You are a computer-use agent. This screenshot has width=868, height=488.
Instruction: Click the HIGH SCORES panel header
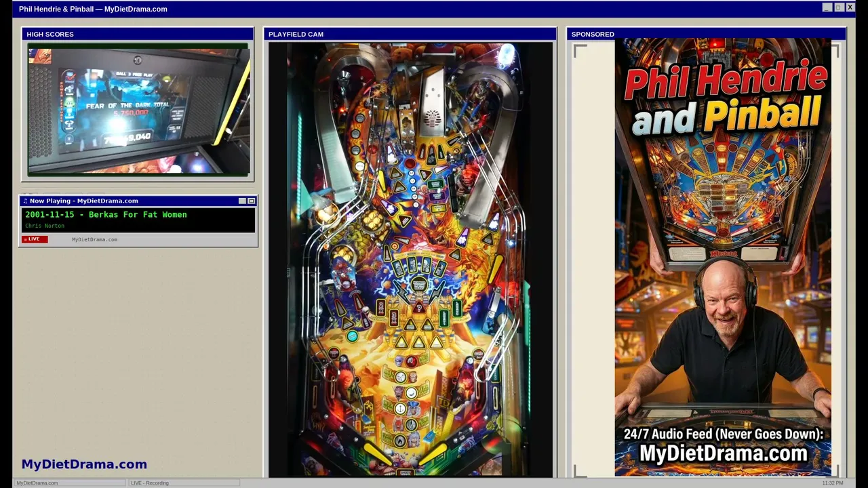pos(138,34)
